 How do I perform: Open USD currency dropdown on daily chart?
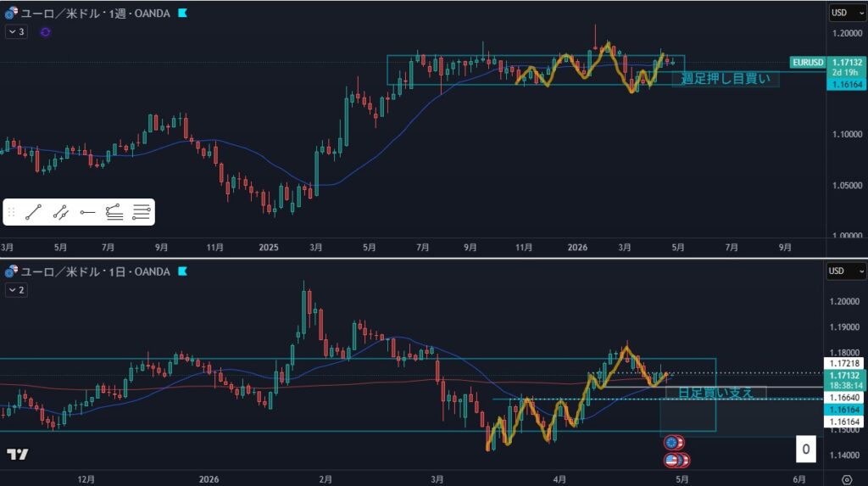pyautogui.click(x=845, y=271)
